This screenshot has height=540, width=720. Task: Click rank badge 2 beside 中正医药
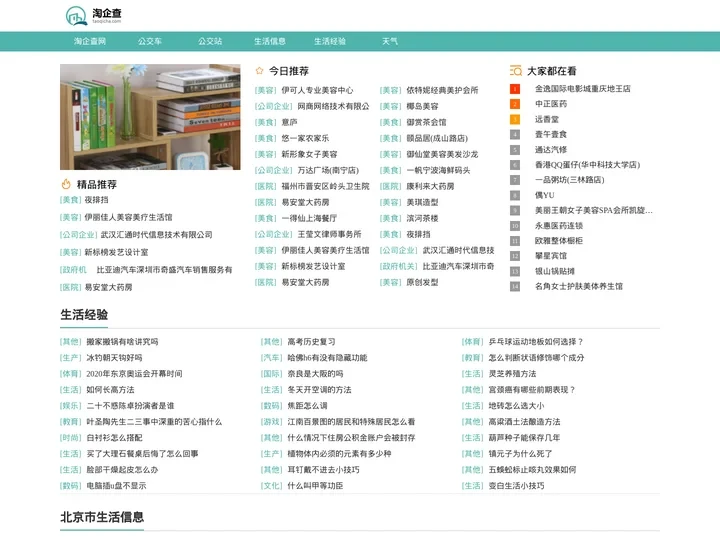pyautogui.click(x=515, y=104)
